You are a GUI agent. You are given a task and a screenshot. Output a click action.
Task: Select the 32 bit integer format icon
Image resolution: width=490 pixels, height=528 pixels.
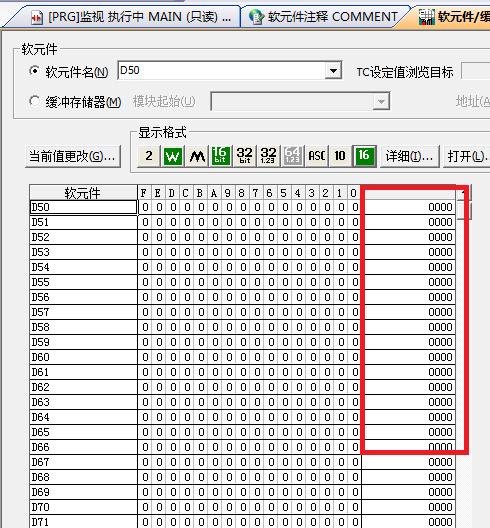tap(244, 156)
